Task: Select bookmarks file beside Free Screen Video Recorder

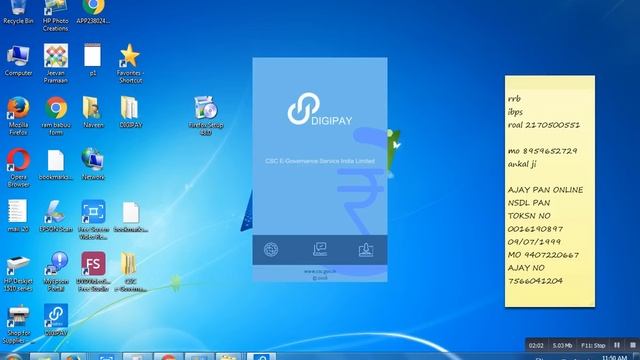Action: pyautogui.click(x=131, y=217)
